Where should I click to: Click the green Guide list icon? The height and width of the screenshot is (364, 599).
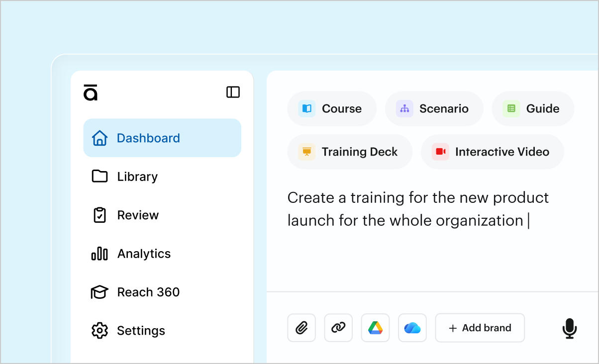(511, 108)
